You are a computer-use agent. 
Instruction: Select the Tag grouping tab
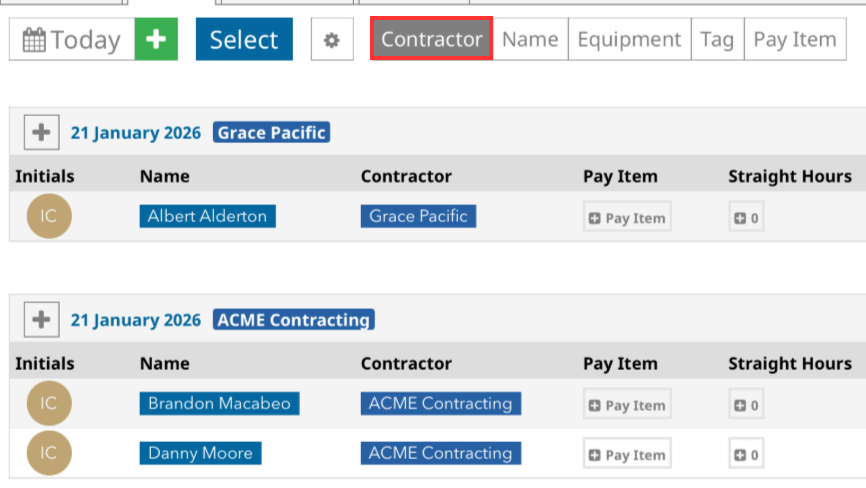[x=717, y=40]
